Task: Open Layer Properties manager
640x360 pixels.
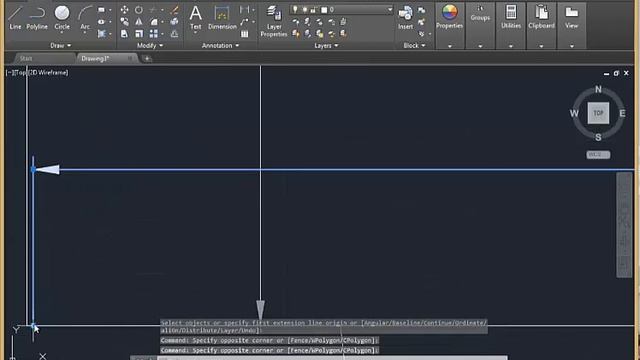Action: (274, 21)
